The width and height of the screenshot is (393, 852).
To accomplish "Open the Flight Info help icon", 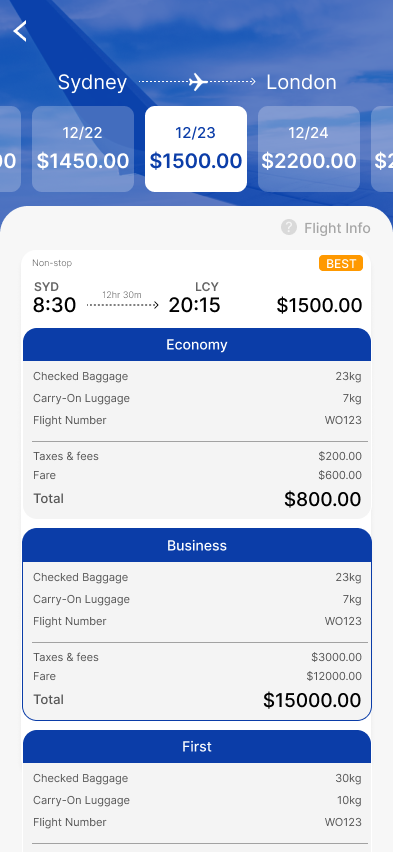I will pyautogui.click(x=289, y=227).
